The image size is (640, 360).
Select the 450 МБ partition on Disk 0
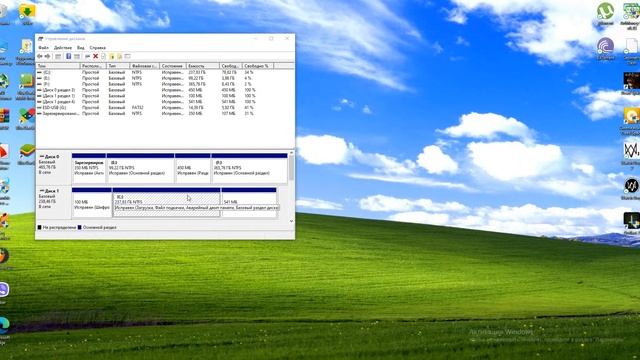coord(193,168)
